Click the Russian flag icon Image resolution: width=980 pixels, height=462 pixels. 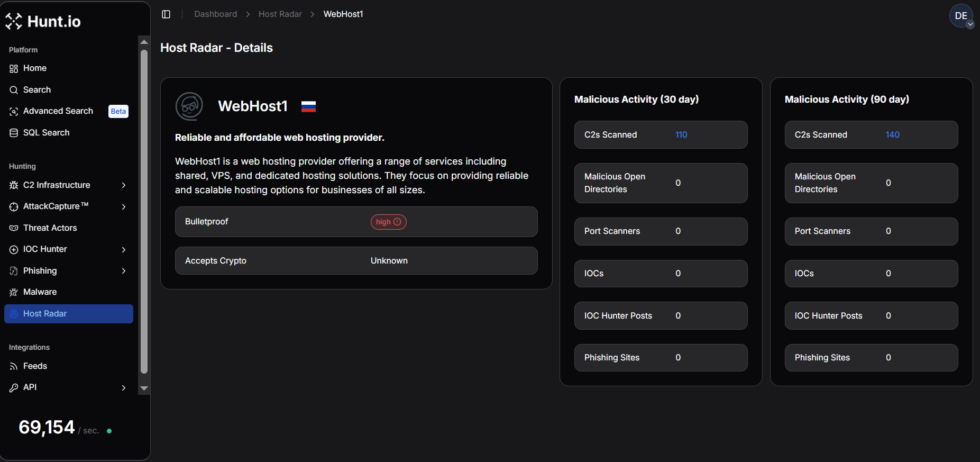tap(308, 107)
